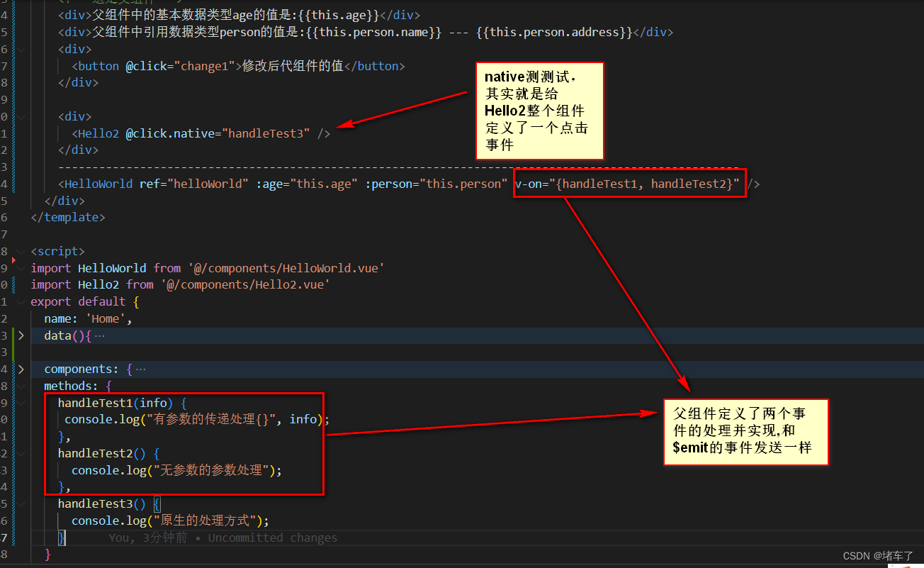The height and width of the screenshot is (568, 924).
Task: Click the 'export default' keywords
Action: coord(78,302)
